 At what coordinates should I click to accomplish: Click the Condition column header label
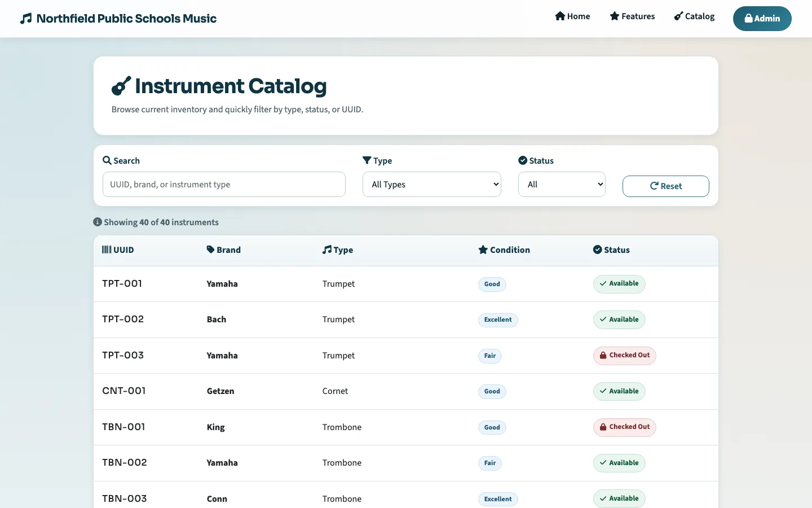coord(510,250)
